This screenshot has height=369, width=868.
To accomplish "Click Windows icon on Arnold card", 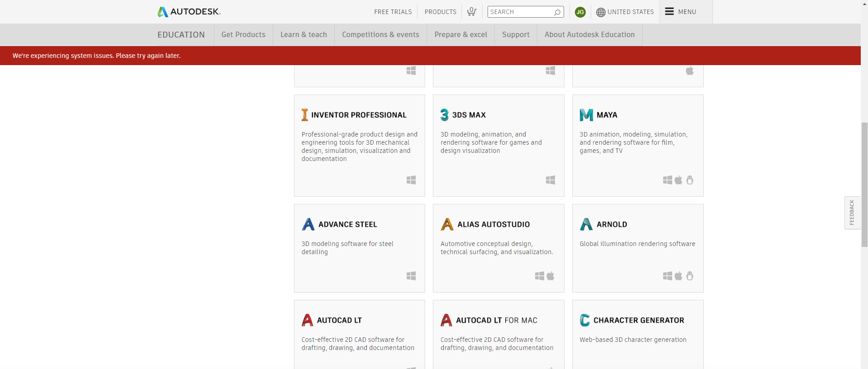I will [x=668, y=276].
